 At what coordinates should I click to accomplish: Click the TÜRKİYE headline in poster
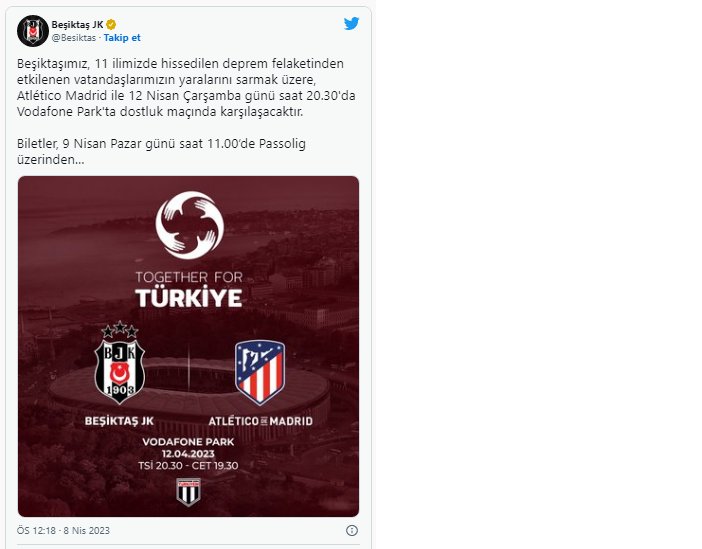pyautogui.click(x=188, y=298)
